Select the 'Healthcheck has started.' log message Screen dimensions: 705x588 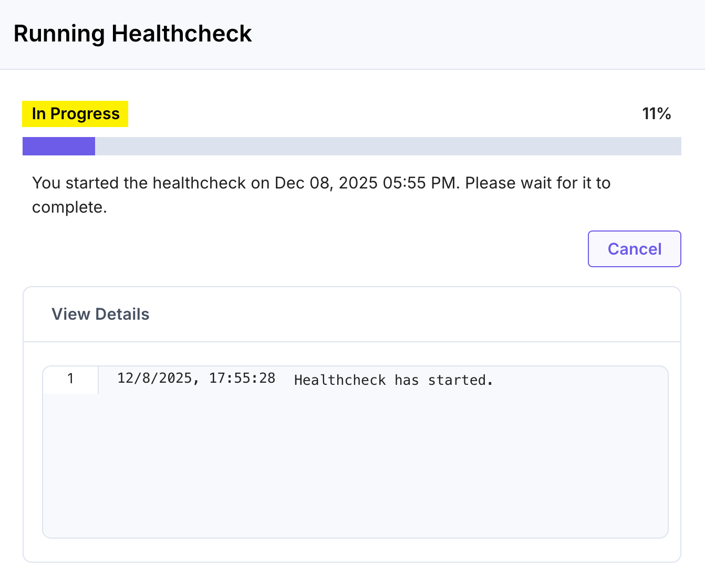(x=393, y=380)
